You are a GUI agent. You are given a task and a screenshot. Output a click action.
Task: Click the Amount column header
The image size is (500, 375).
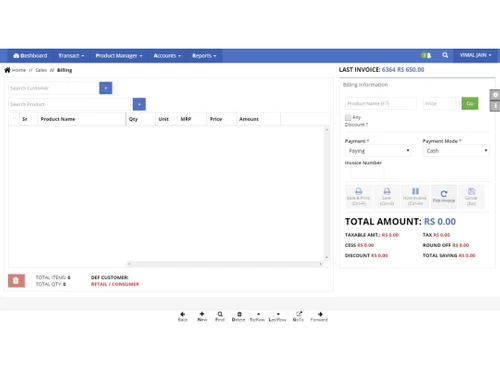coord(258,119)
